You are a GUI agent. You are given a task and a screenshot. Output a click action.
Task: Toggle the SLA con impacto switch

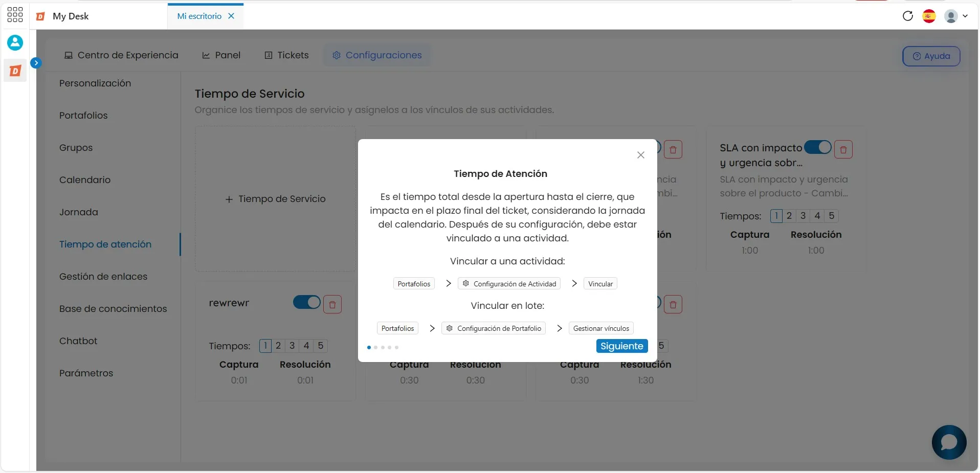(817, 147)
